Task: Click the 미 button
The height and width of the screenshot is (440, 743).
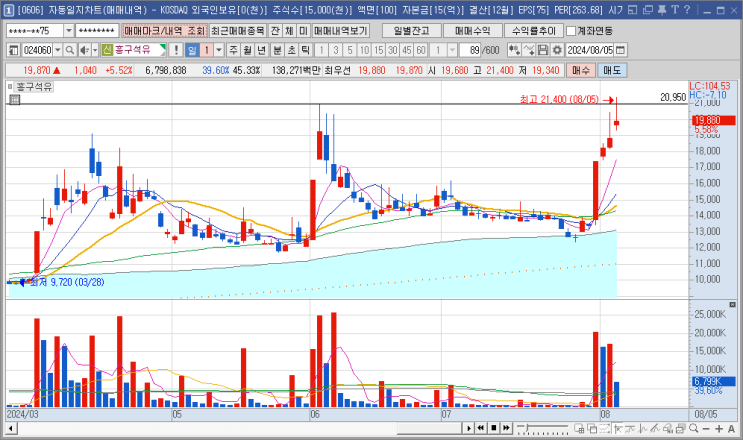Action: pyautogui.click(x=303, y=31)
